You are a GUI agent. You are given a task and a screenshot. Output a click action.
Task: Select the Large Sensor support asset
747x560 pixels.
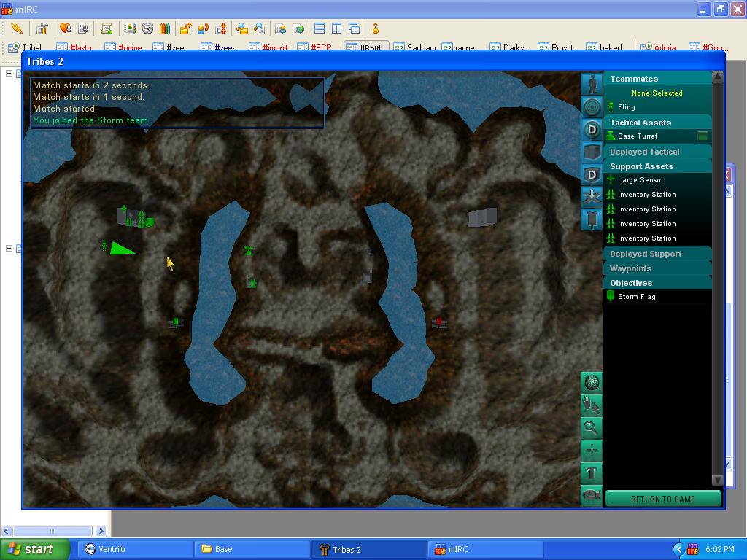click(x=657, y=180)
